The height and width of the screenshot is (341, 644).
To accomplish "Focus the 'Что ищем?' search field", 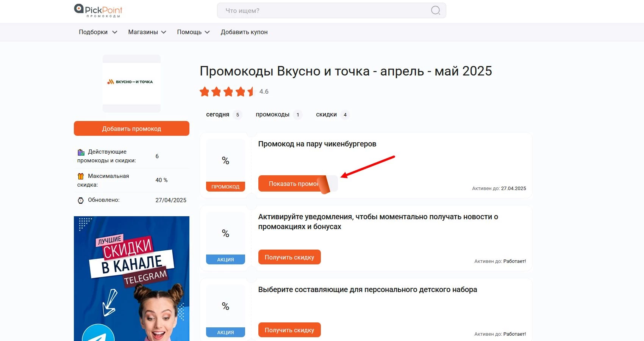I will point(331,11).
